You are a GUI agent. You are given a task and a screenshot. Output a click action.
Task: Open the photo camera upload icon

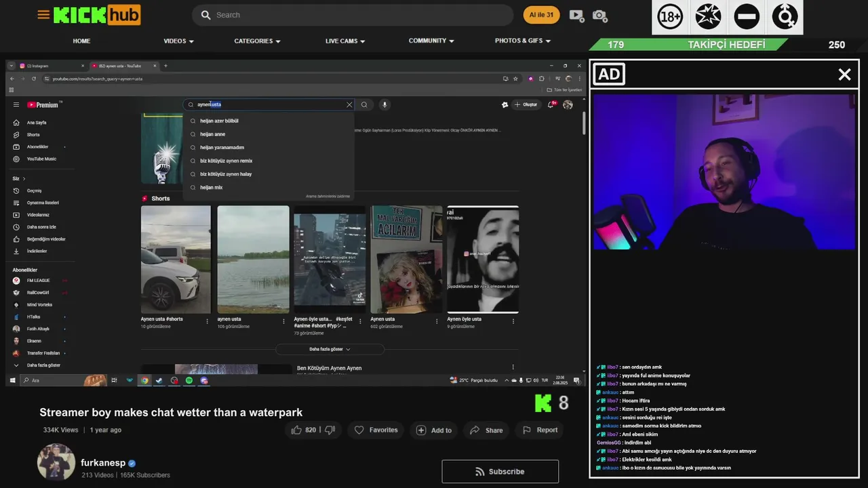click(599, 15)
